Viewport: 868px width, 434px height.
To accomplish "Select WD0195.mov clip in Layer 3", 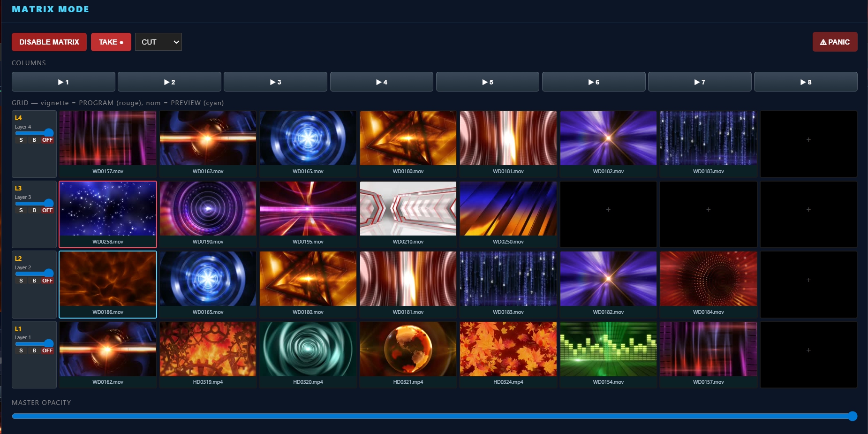I will [308, 214].
